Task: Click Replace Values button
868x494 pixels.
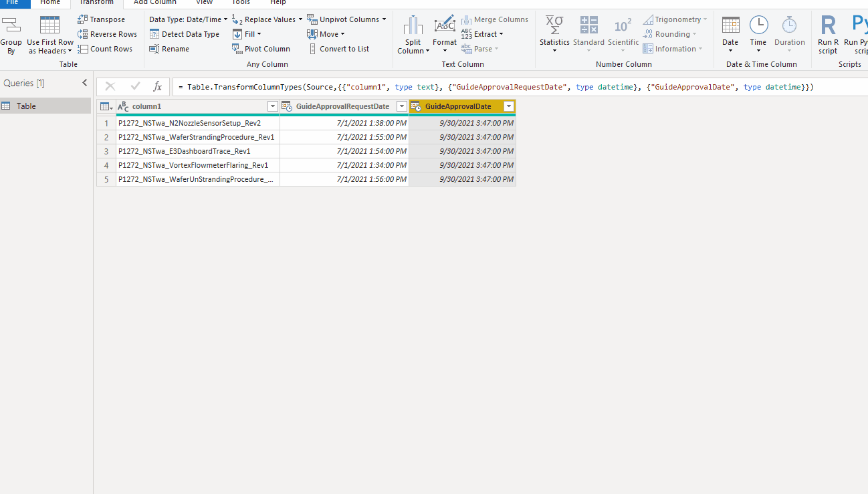Action: point(267,19)
